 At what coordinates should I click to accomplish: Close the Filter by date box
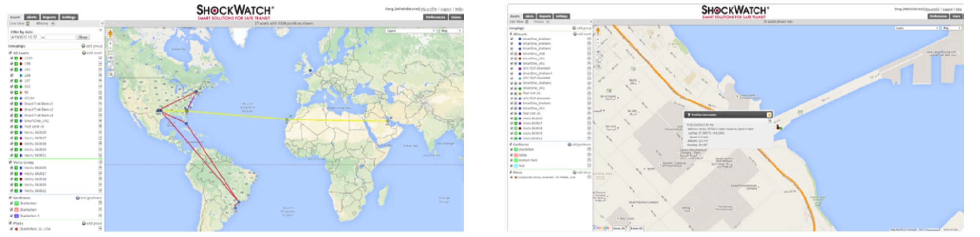[101, 30]
